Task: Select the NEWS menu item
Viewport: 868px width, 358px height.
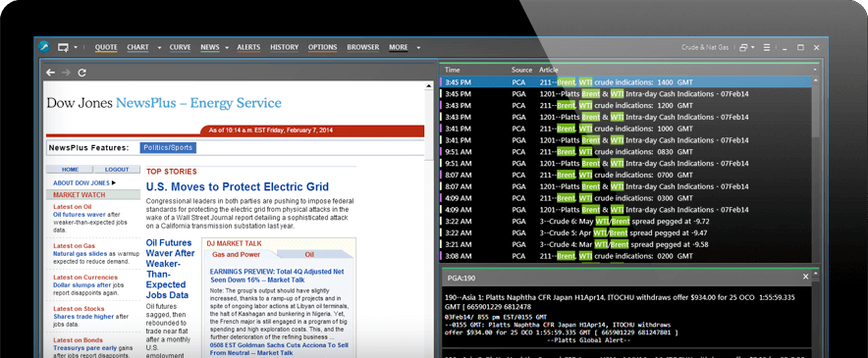Action: pos(210,48)
